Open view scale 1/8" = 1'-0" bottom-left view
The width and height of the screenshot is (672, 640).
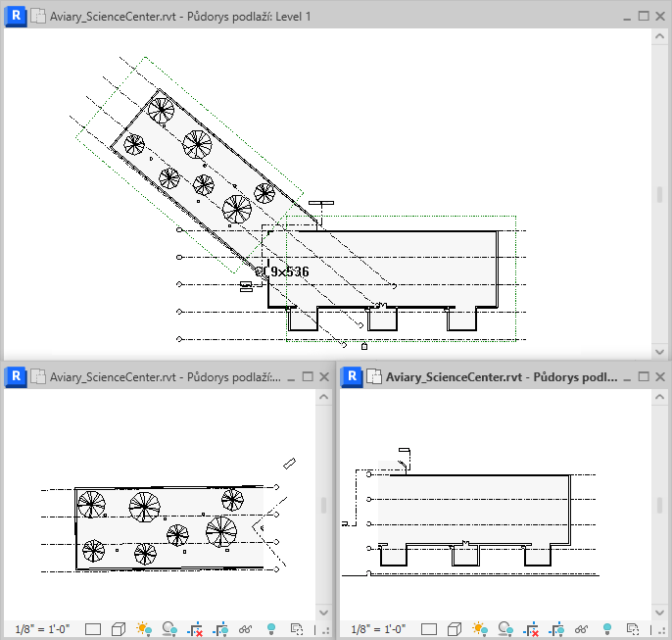42,629
